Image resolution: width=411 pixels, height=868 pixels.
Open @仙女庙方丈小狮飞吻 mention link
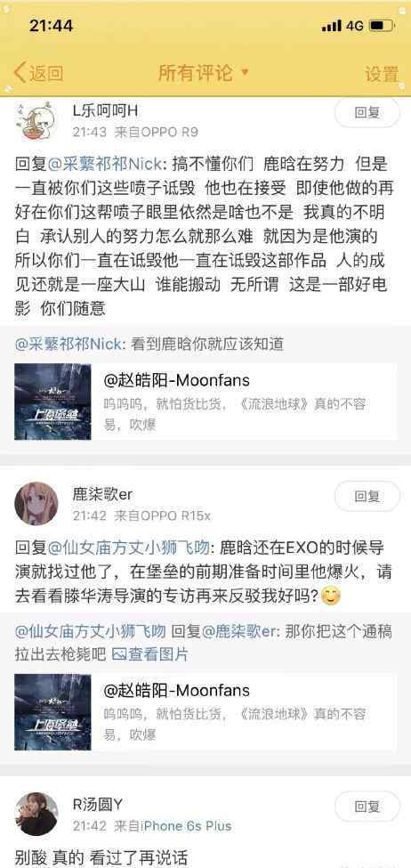coord(129,548)
